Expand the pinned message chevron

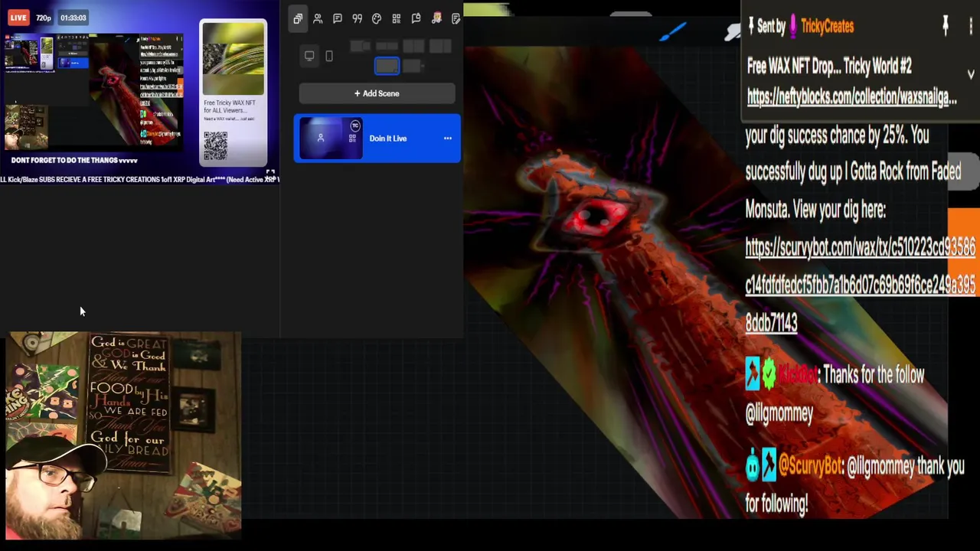pyautogui.click(x=971, y=75)
